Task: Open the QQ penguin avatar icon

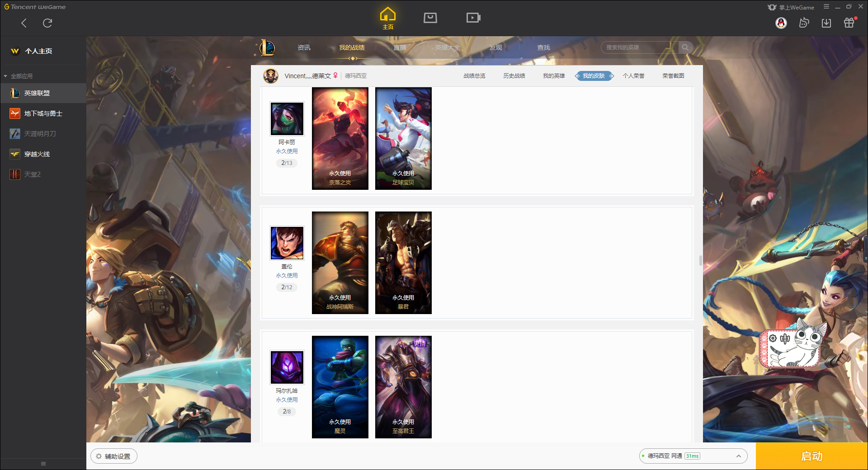Action: coord(781,23)
